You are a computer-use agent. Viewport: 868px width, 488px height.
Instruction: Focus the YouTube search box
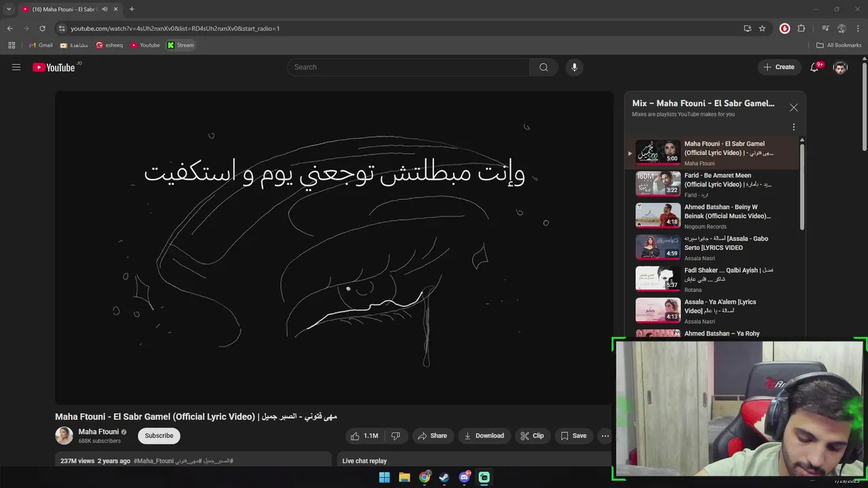pos(408,67)
